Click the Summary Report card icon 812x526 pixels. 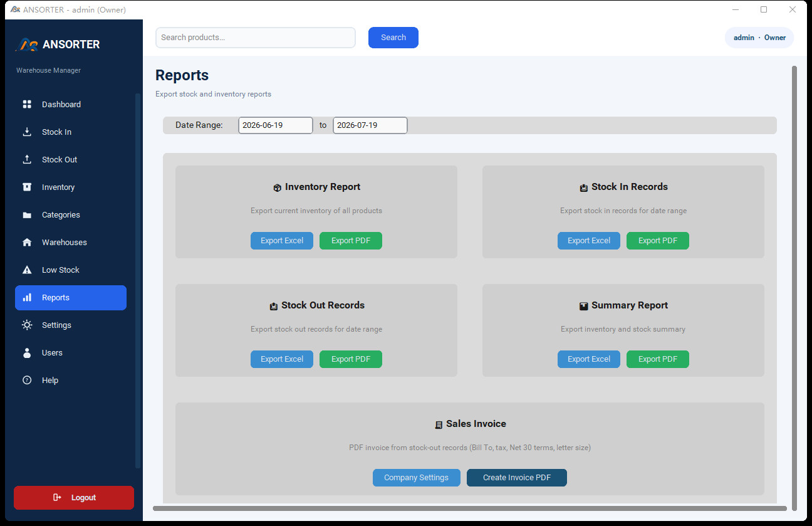[x=584, y=306]
